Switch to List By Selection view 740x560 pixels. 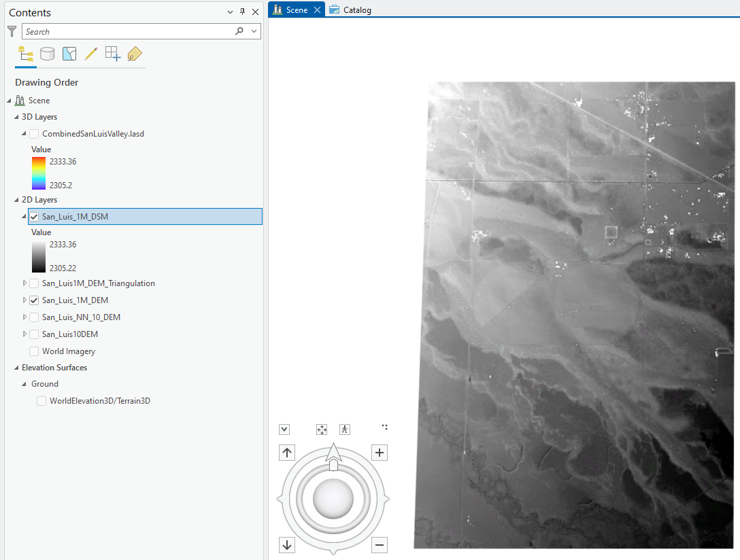click(69, 54)
